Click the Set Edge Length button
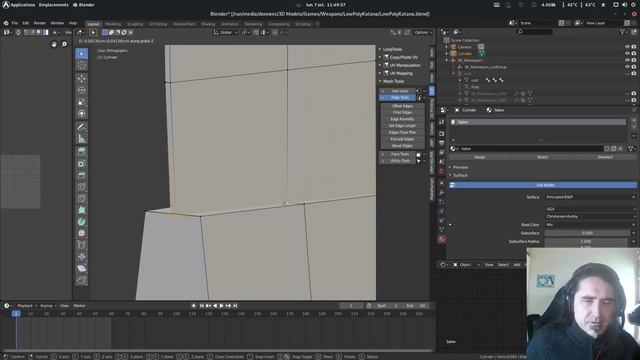The image size is (640, 360). point(402,126)
